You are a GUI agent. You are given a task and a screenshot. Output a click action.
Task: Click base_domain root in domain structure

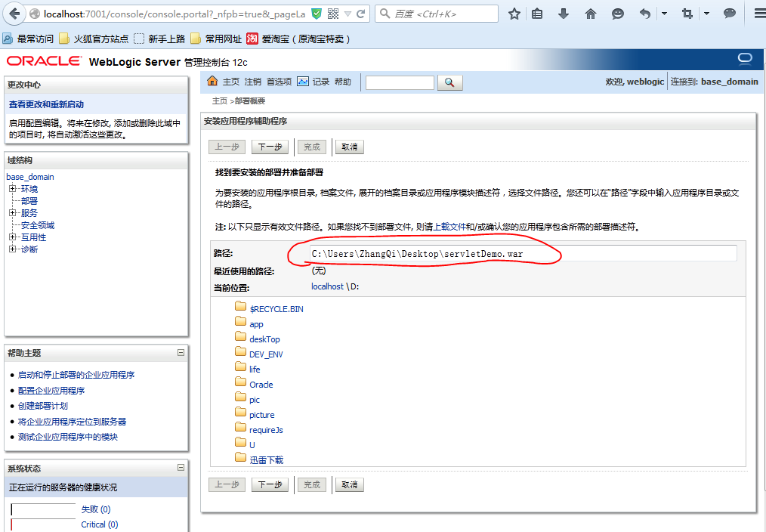tap(30, 177)
